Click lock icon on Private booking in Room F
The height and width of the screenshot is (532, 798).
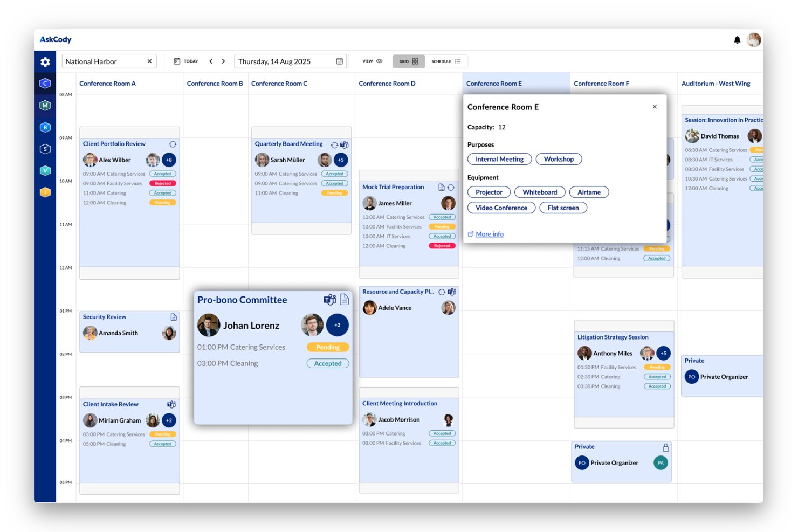(x=666, y=447)
